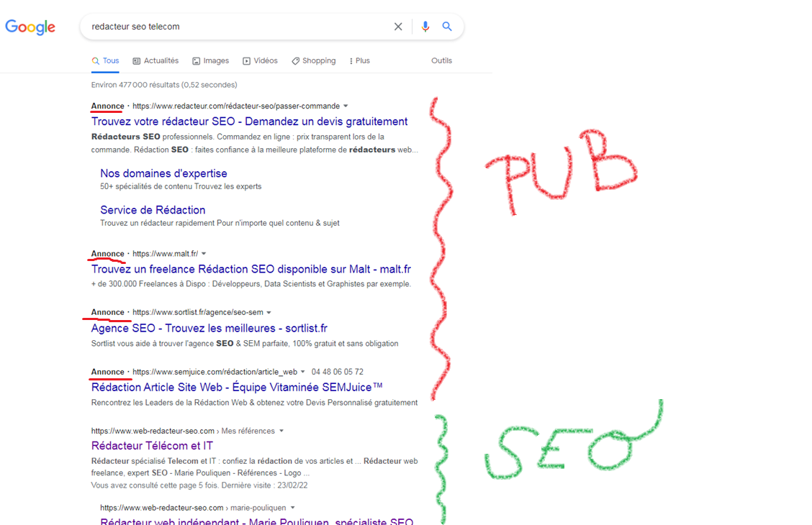Expand the 'Mes références' result dropdown arrow
Screen dimensions: 812x525
(281, 431)
